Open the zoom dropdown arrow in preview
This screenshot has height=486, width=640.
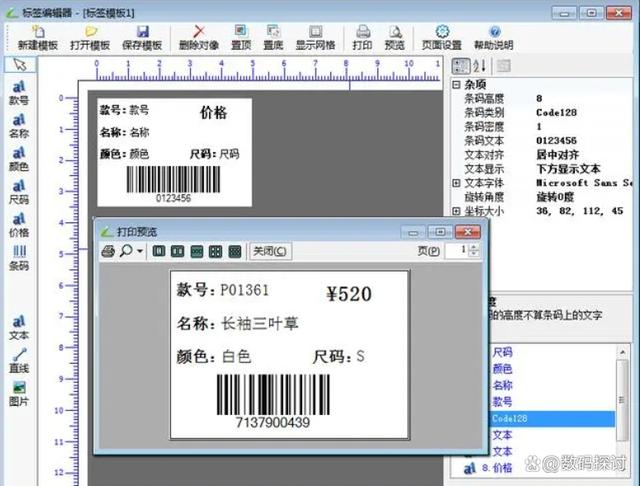(140, 251)
